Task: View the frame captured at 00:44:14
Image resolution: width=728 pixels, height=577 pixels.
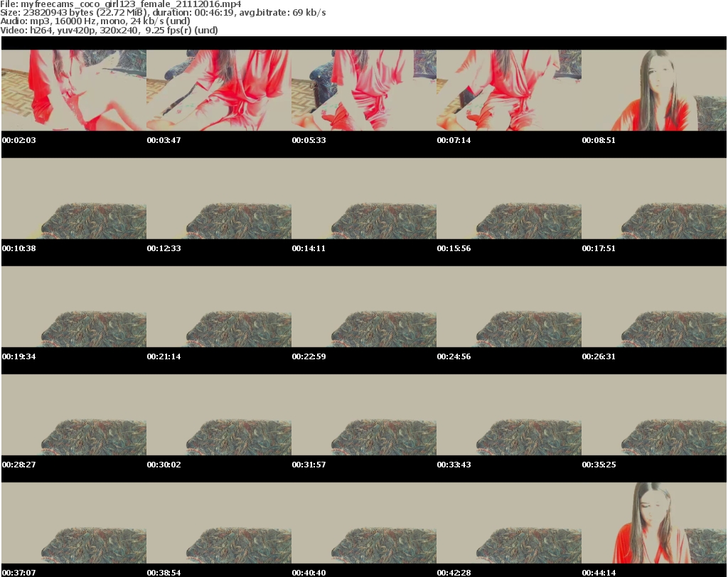Action: pyautogui.click(x=654, y=523)
